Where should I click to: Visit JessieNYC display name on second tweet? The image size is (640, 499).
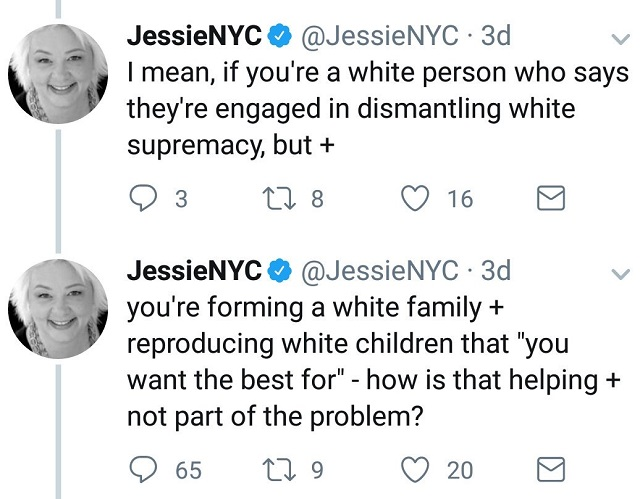pyautogui.click(x=194, y=271)
